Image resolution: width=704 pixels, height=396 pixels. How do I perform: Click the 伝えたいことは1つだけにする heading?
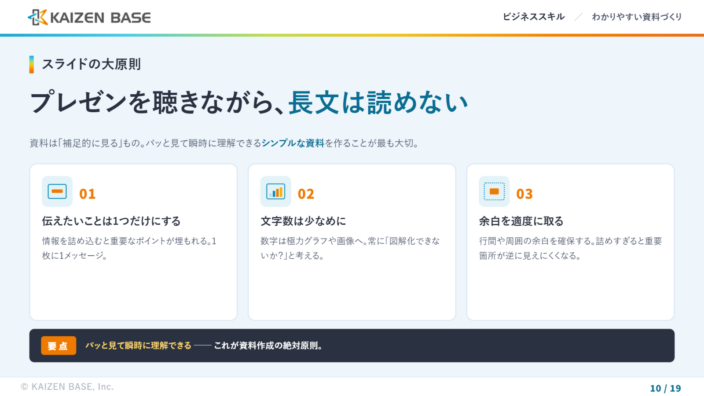click(x=111, y=221)
